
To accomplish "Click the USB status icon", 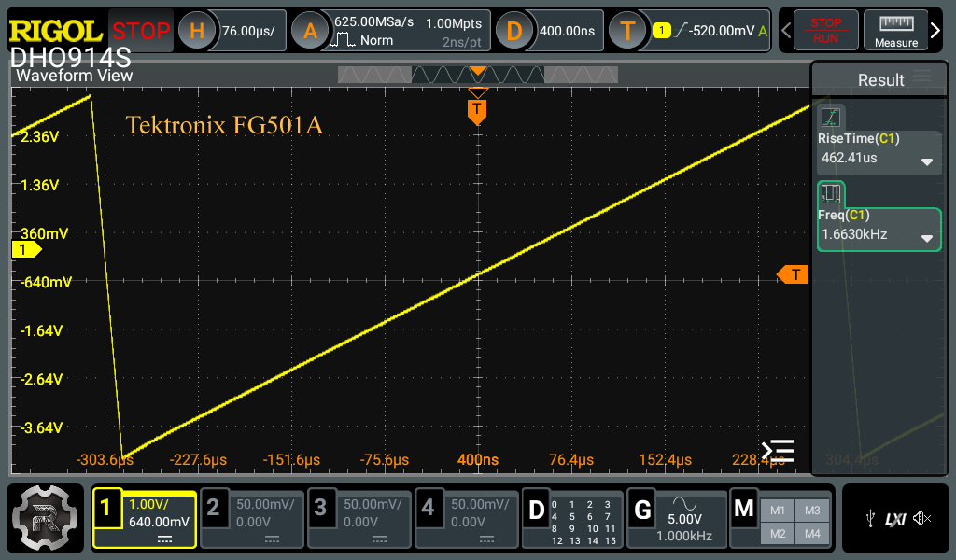I will 870,519.
